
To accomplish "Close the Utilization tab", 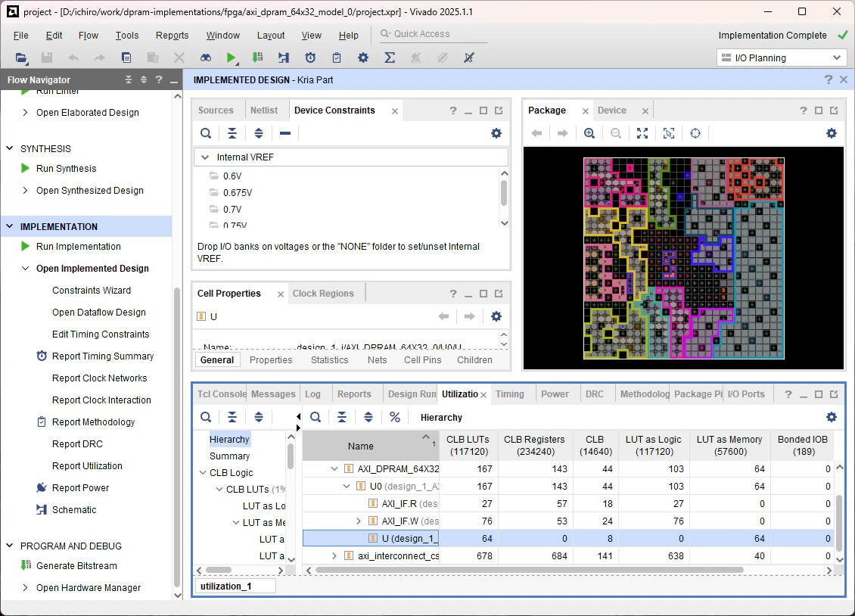I will point(483,395).
